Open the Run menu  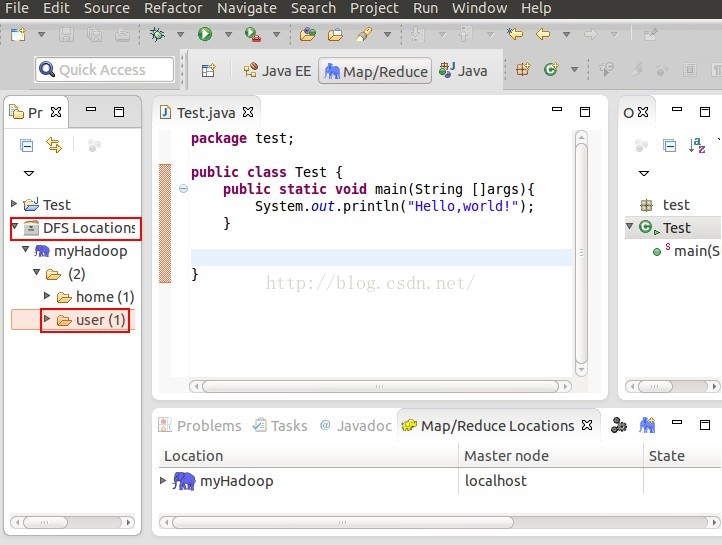click(x=425, y=8)
